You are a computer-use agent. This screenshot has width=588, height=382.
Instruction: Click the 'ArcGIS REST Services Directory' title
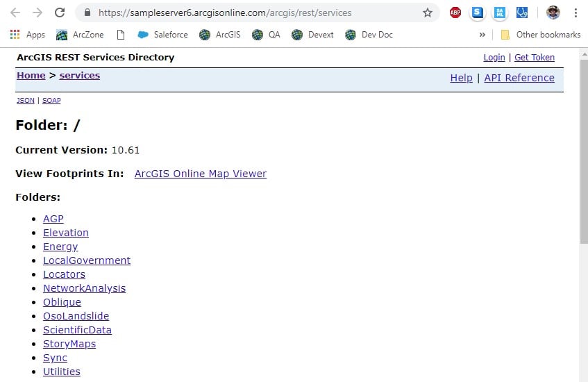(x=96, y=58)
